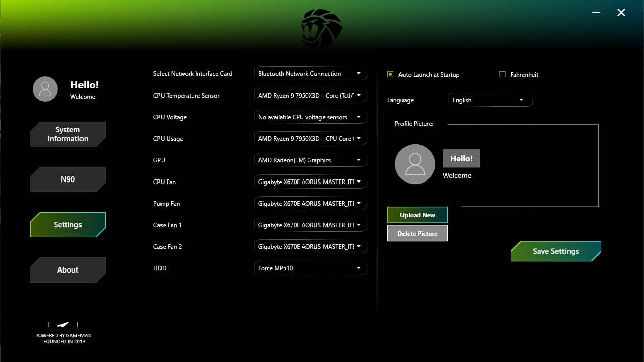Disable Auto Launch at Startup checkbox
644x362 pixels.
(x=390, y=74)
